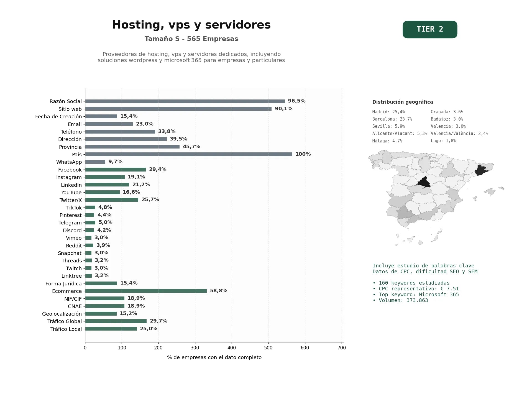The image size is (532, 399).
Task: Click the 'Instagram' row label
Action: 69,177
